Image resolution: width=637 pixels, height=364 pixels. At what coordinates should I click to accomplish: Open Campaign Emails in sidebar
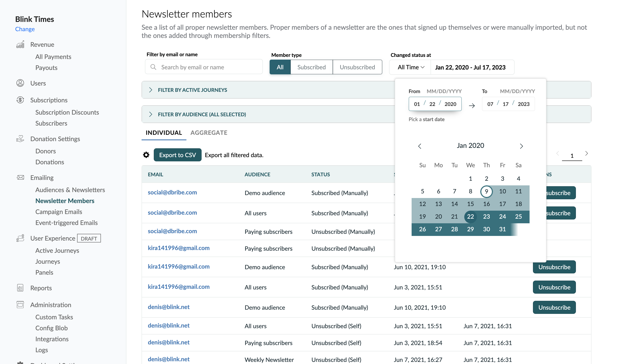(x=59, y=211)
